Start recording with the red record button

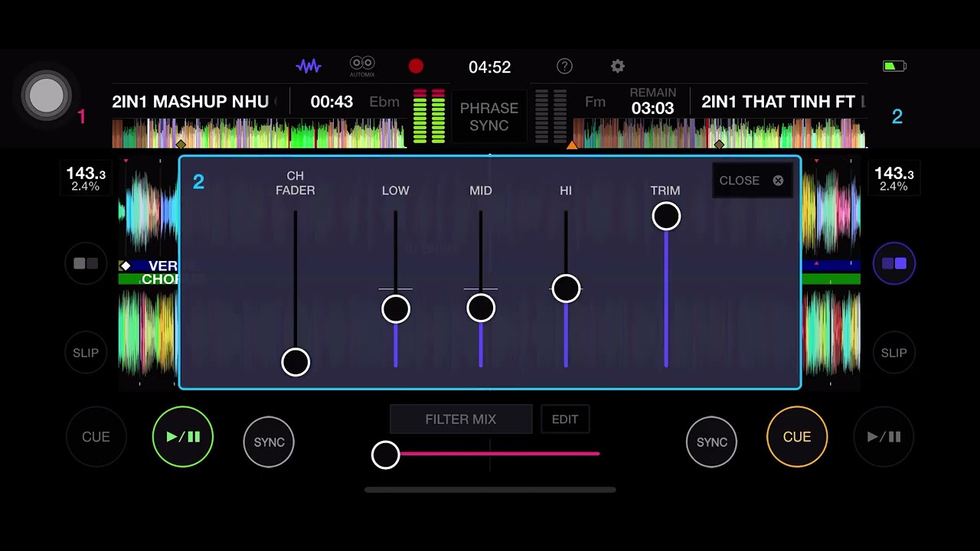point(416,67)
